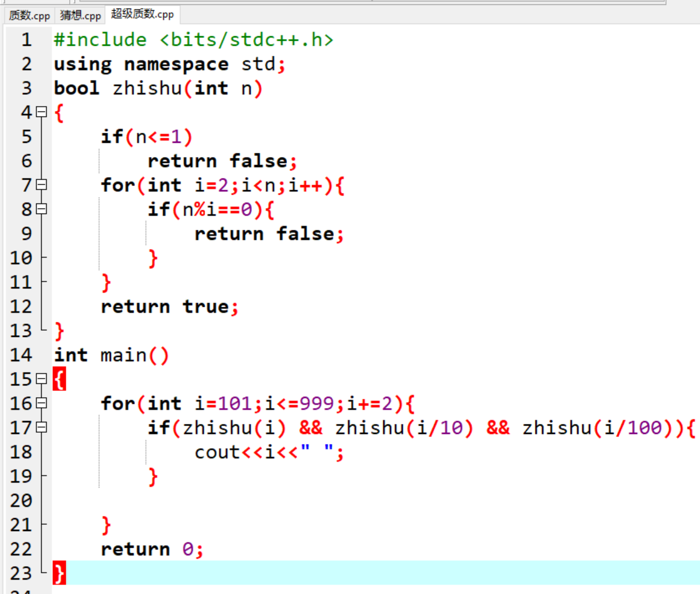Open the 猜想.cpp file tab
The height and width of the screenshot is (594, 700).
(80, 15)
